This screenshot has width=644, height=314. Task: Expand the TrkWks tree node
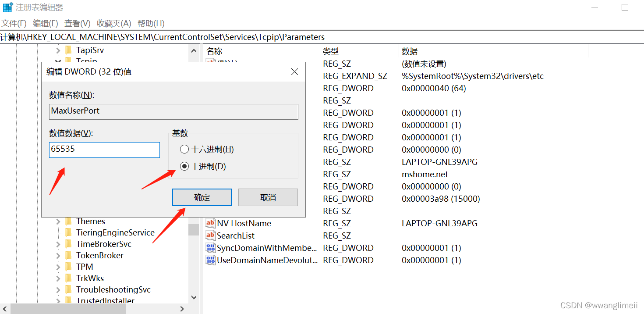58,278
